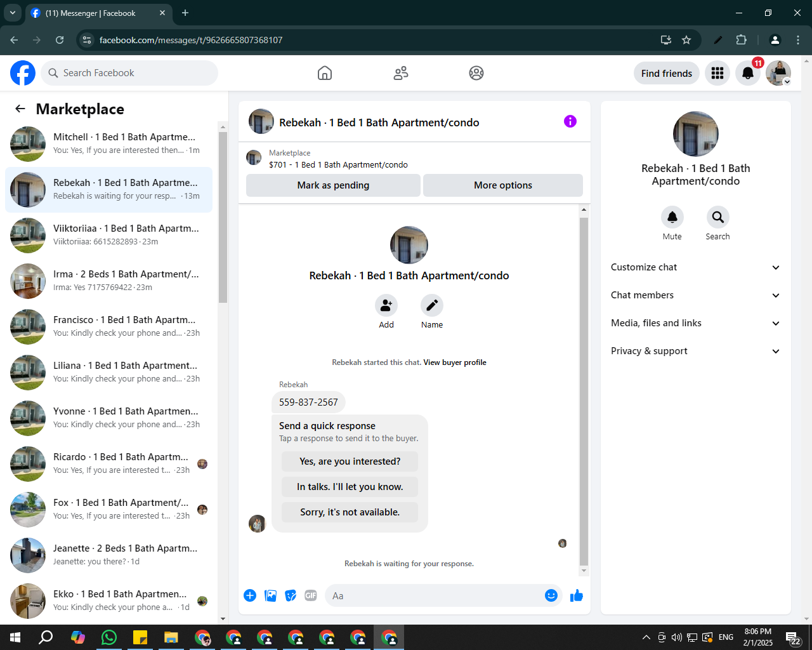The width and height of the screenshot is (812, 650).
Task: Open conversation information purple icon
Action: pyautogui.click(x=570, y=121)
